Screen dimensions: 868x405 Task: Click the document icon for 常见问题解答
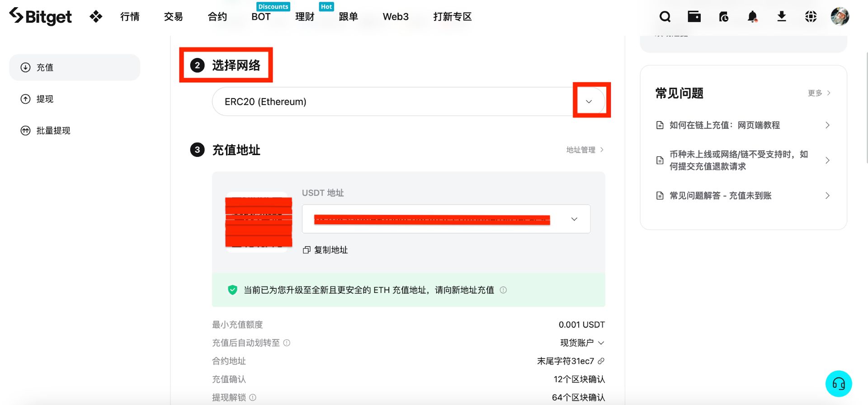coord(660,196)
